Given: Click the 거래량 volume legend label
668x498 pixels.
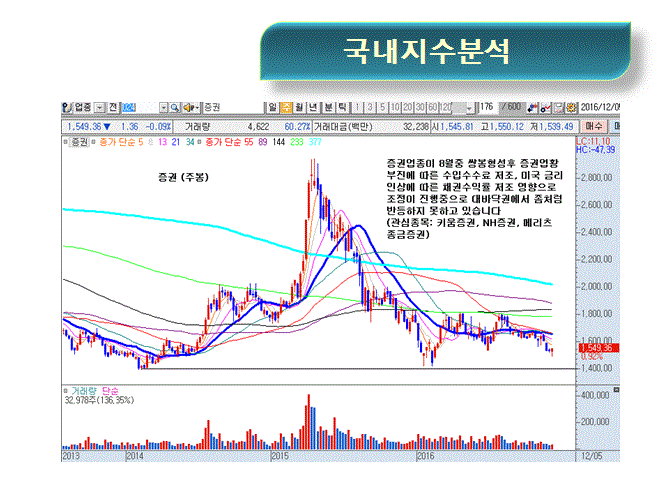Looking at the screenshot, I should click(x=84, y=391).
